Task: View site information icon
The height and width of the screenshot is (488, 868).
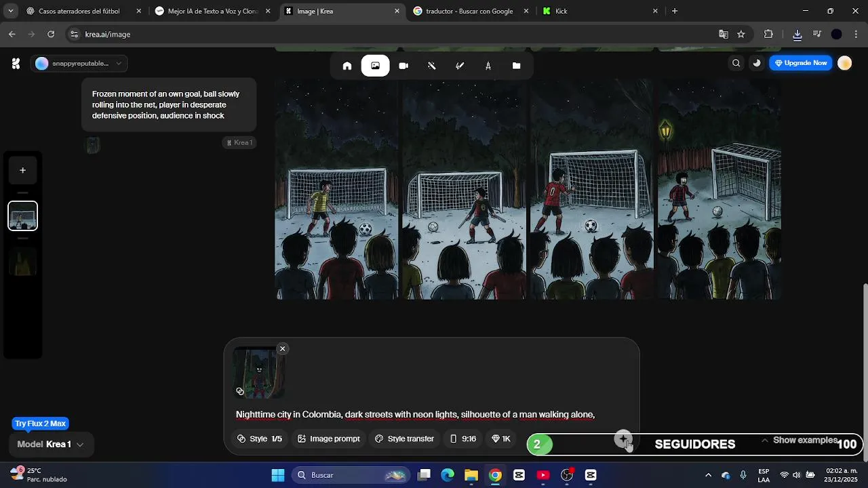Action: [x=74, y=34]
